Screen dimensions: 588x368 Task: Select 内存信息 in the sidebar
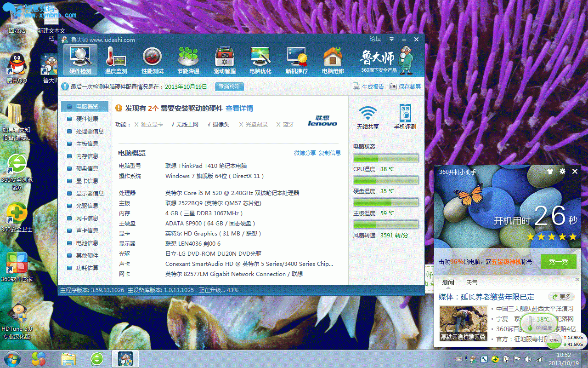pos(85,156)
